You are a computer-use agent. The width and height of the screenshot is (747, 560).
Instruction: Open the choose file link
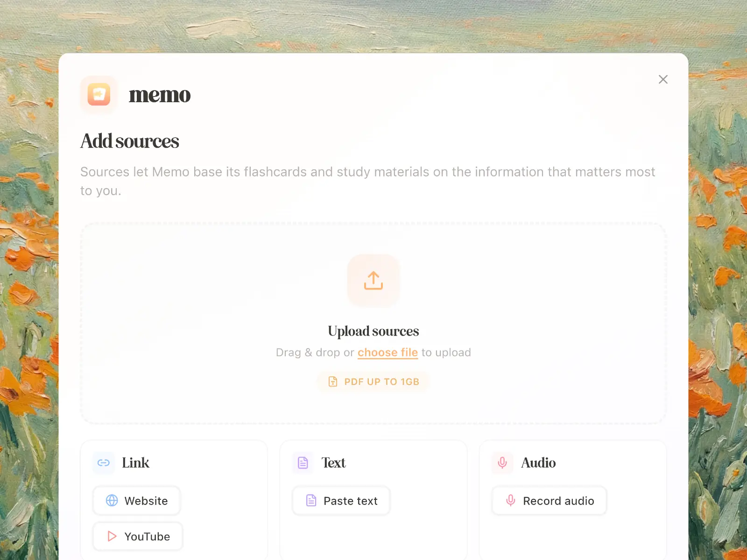(x=388, y=352)
